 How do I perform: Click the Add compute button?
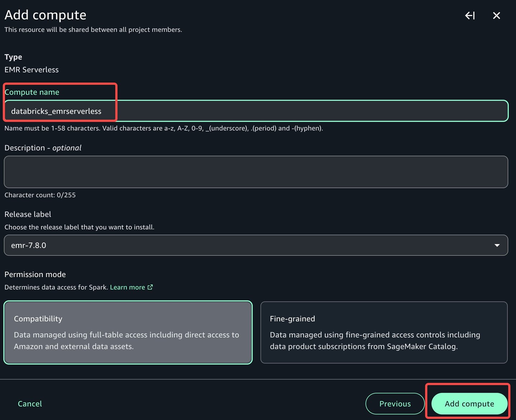point(469,403)
